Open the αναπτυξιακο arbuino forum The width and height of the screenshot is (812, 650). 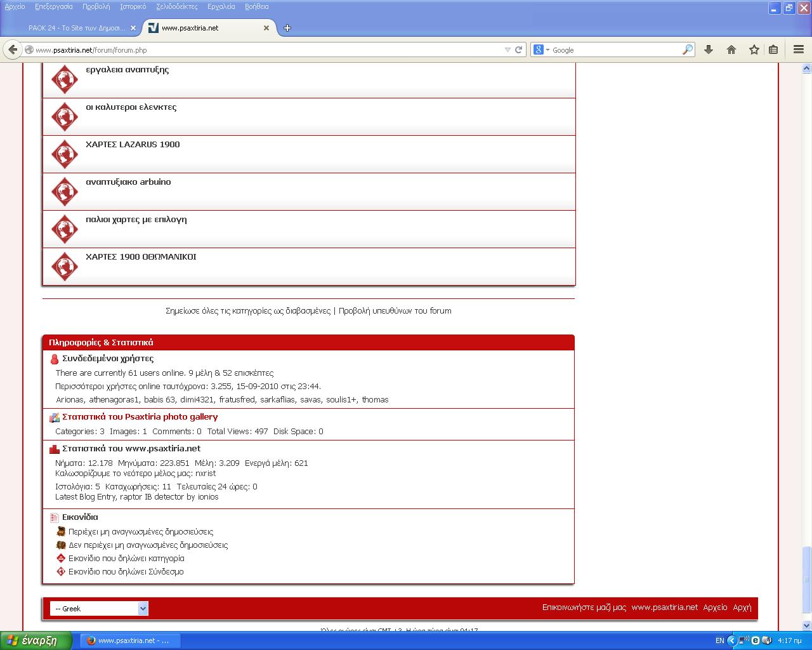128,182
